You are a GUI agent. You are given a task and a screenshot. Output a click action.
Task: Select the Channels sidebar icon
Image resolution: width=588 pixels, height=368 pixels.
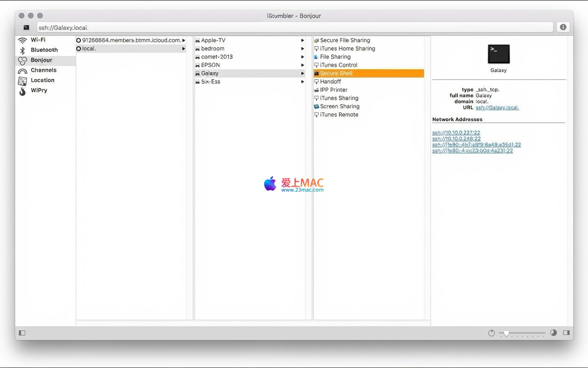tap(22, 71)
